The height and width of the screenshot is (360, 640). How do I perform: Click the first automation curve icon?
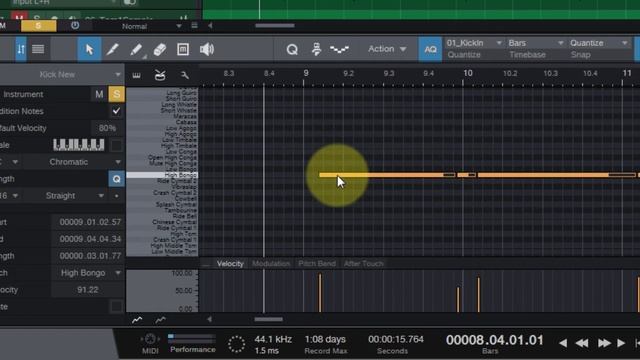[x=137, y=320]
